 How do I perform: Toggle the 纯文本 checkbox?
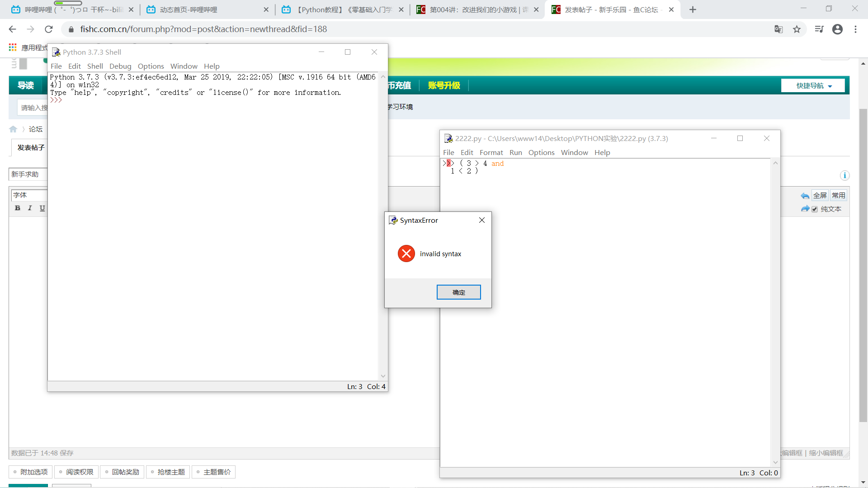[x=815, y=209]
